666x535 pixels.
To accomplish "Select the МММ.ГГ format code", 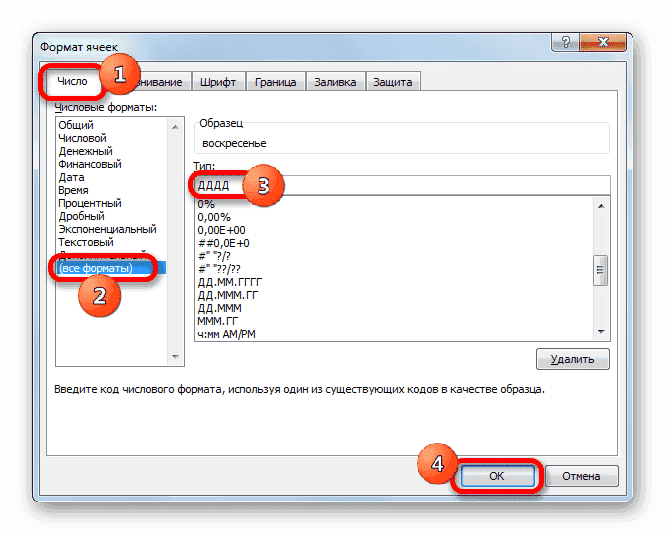I will [x=217, y=321].
